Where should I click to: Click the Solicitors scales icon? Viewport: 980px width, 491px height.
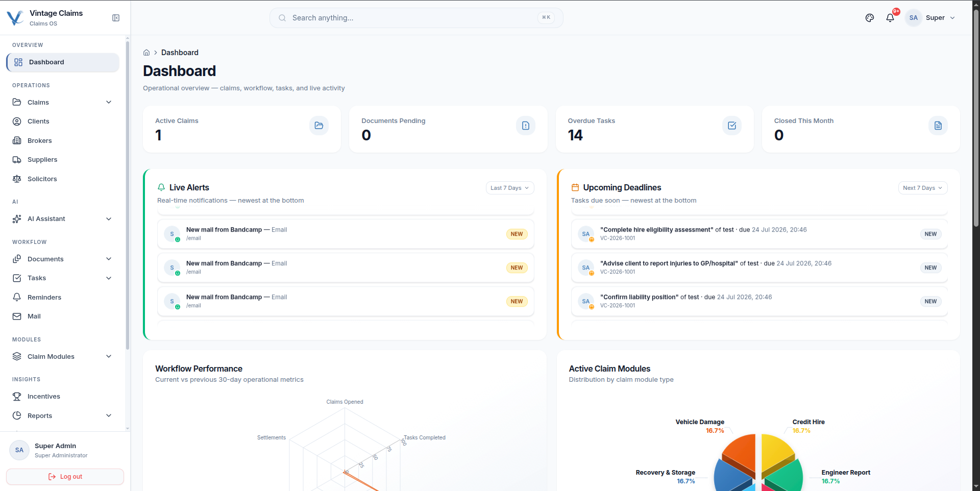click(17, 179)
